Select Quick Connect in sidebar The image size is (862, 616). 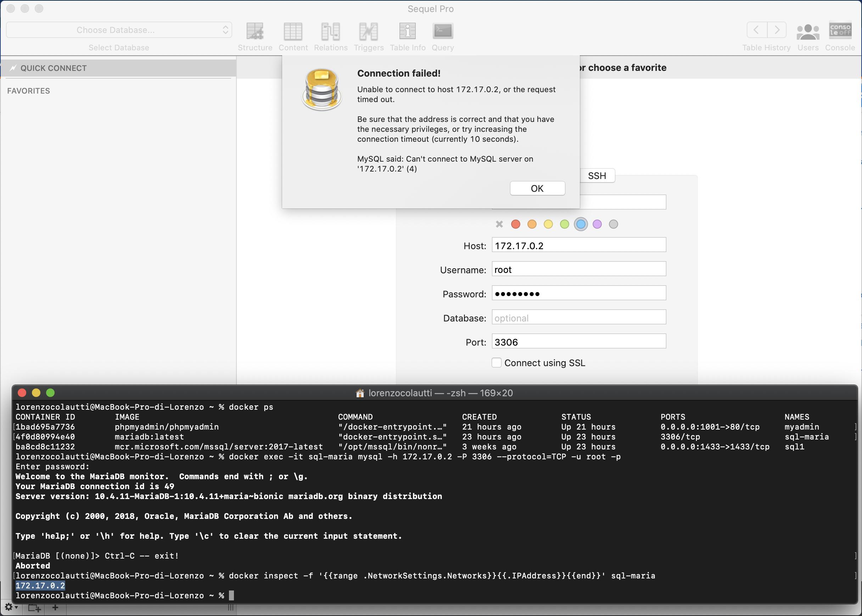pos(118,68)
